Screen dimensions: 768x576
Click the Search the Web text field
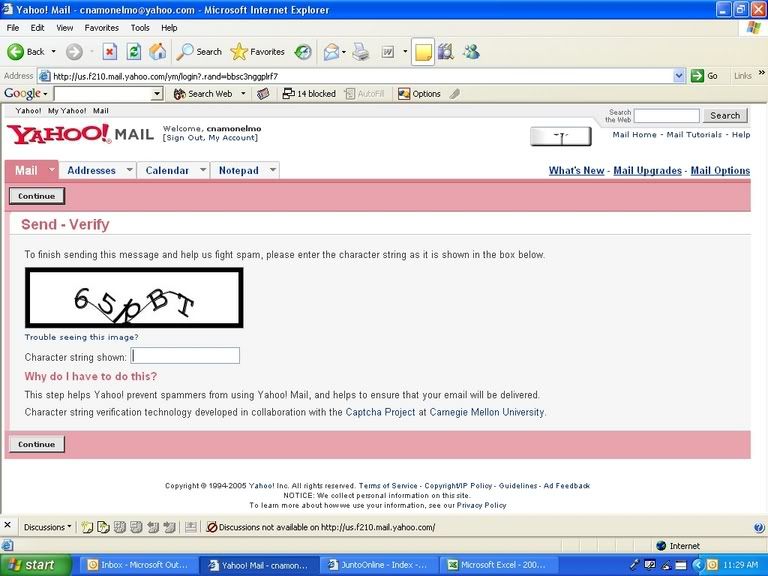(x=667, y=116)
